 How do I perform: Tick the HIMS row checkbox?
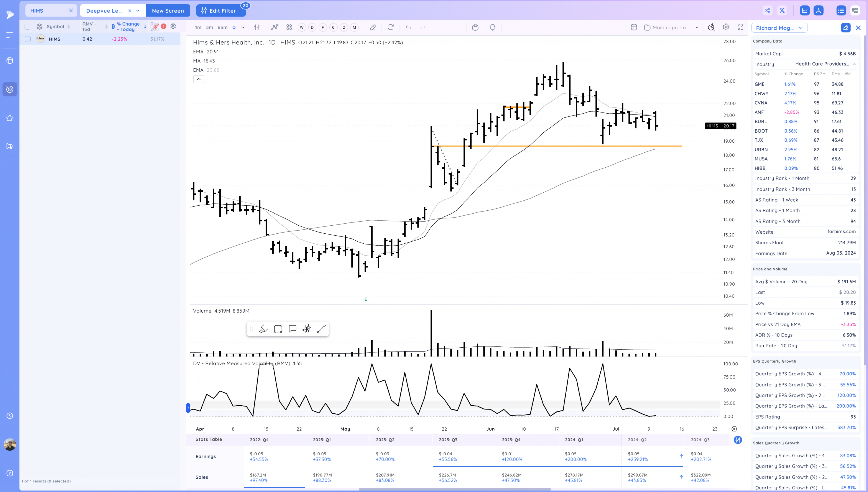tap(28, 39)
